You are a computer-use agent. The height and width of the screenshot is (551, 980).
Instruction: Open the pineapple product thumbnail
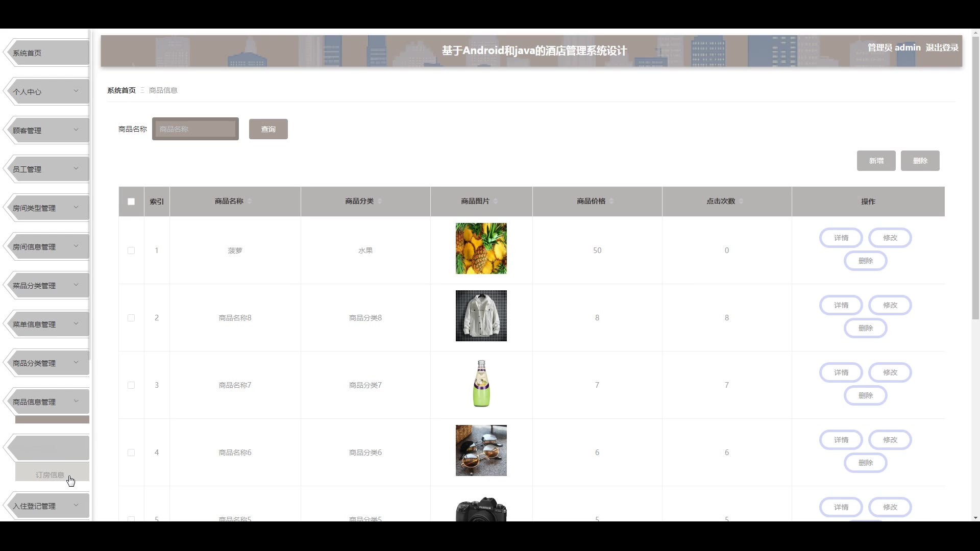481,248
